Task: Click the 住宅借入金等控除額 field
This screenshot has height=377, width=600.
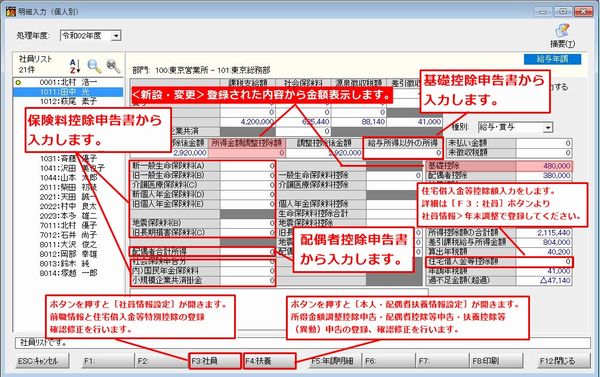Action: click(544, 262)
